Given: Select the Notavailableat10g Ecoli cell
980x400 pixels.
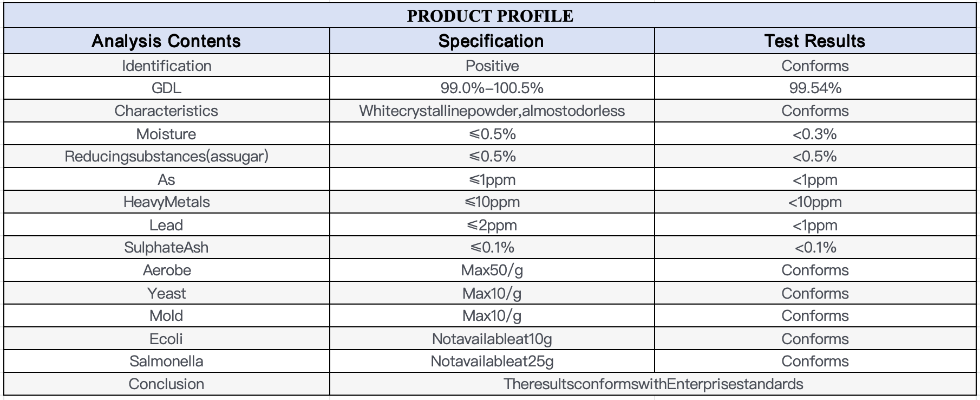Looking at the screenshot, I should [492, 339].
